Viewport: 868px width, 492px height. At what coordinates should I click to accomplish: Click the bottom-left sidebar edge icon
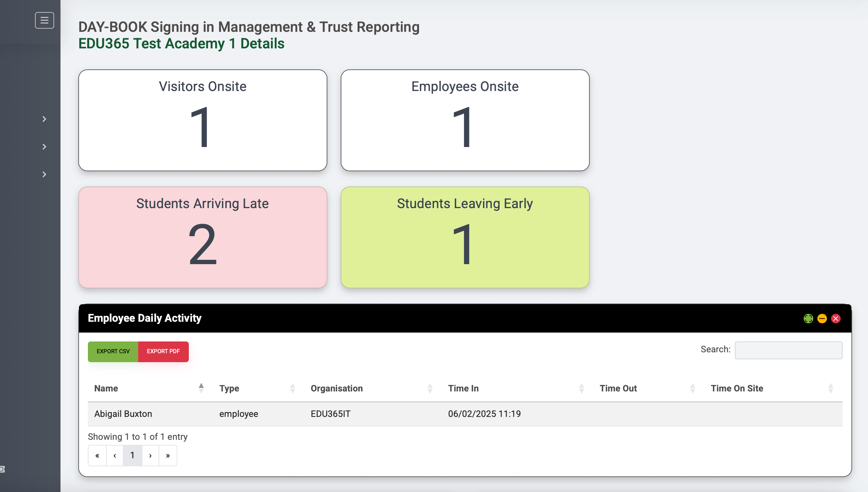tap(2, 469)
